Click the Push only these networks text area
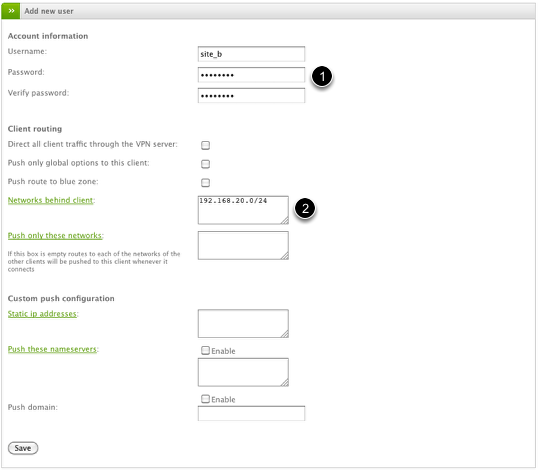 (243, 245)
